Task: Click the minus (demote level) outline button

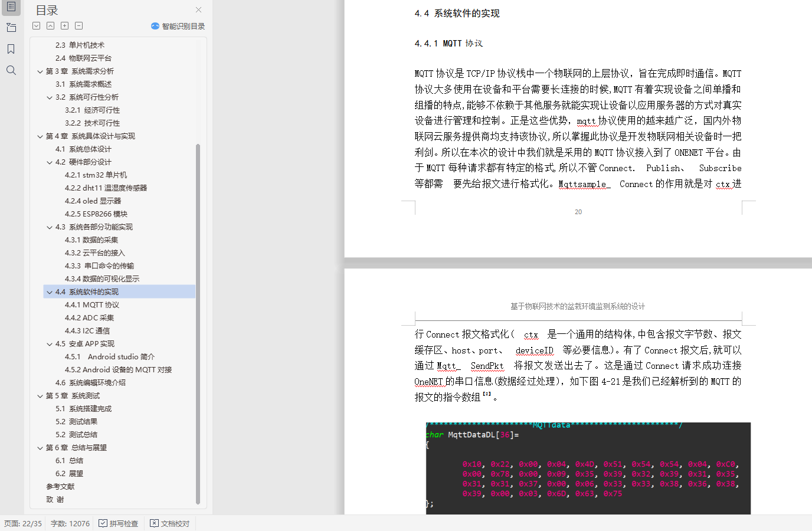Action: [79, 26]
